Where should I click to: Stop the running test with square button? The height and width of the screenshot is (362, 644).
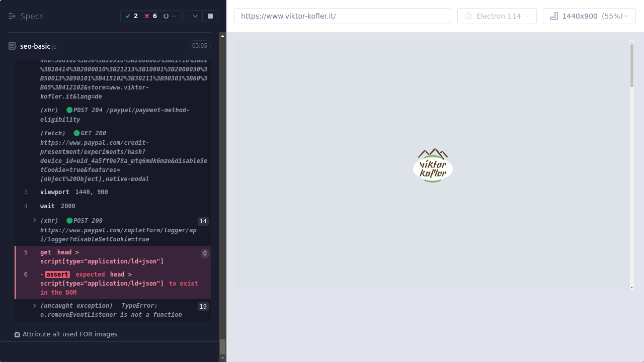click(x=210, y=16)
